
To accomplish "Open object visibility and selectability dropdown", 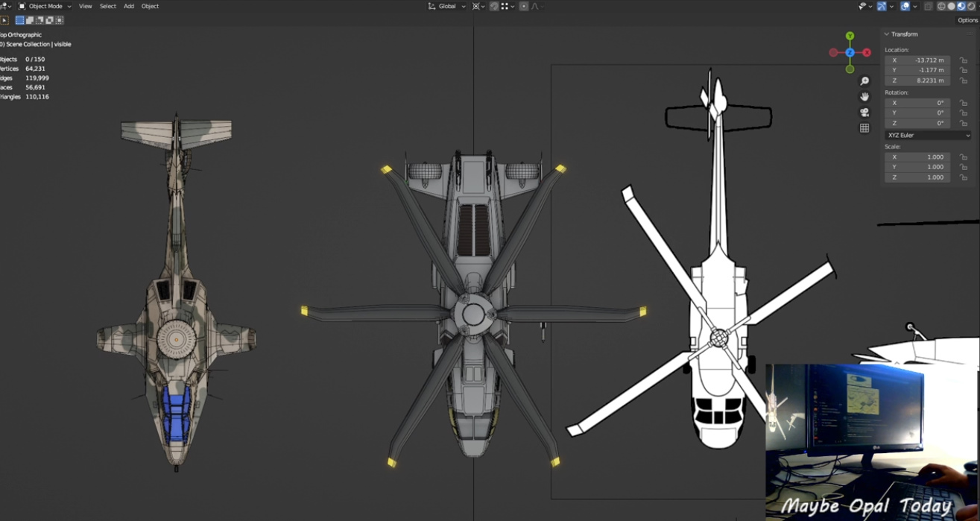I will coord(865,6).
